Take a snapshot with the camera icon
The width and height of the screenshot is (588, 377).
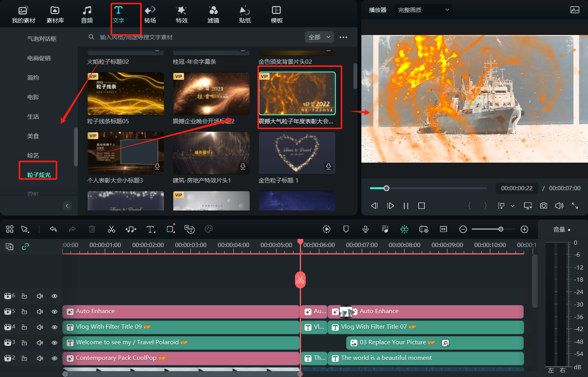click(544, 205)
